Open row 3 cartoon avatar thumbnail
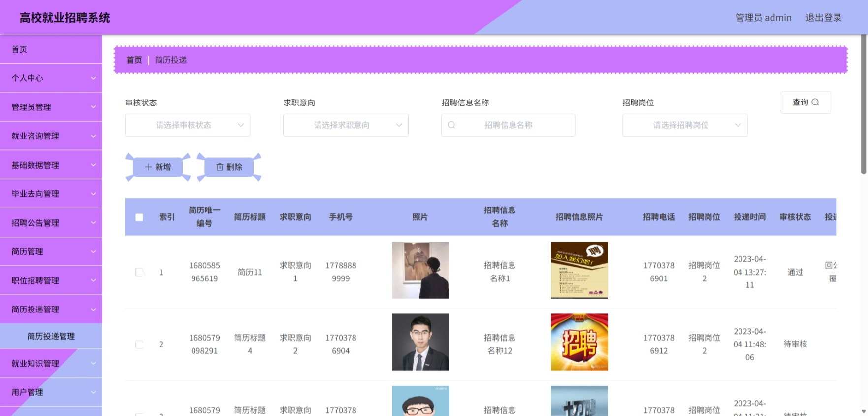 [x=420, y=401]
